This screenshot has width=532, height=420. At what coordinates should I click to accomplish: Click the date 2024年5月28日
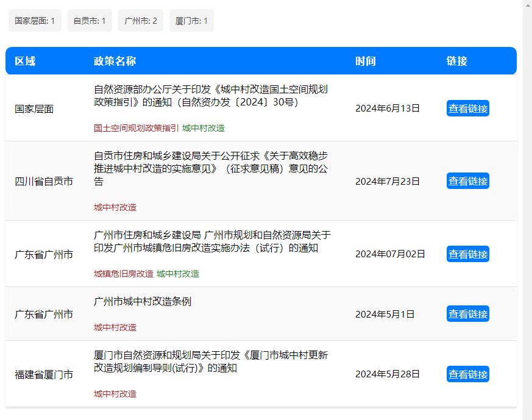pyautogui.click(x=388, y=374)
